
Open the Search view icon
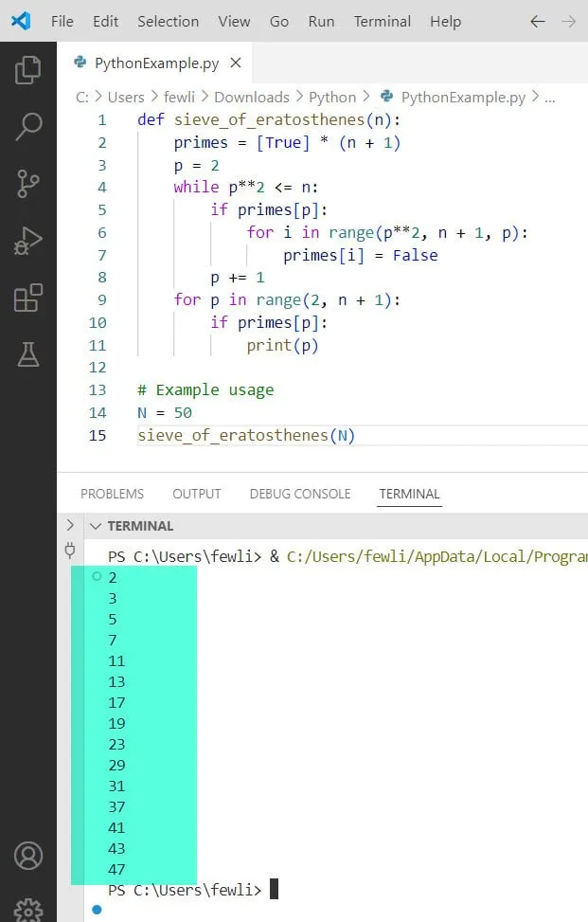click(28, 126)
